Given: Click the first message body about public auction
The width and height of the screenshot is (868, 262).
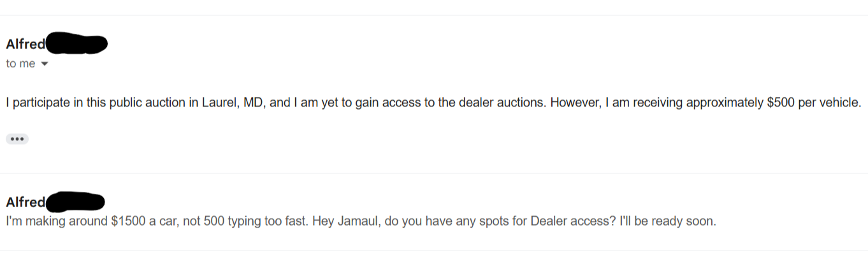Looking at the screenshot, I should pyautogui.click(x=433, y=103).
